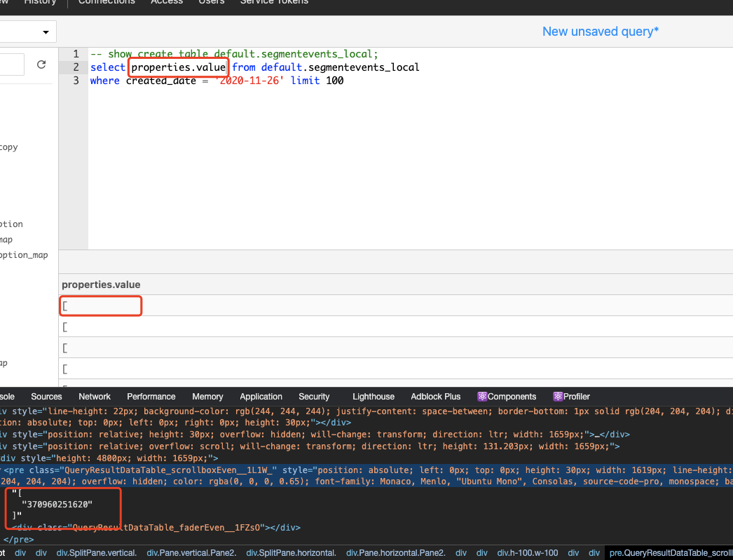The width and height of the screenshot is (733, 560).
Task: Click the Adblock Plus icon in DevTools
Action: tap(435, 396)
